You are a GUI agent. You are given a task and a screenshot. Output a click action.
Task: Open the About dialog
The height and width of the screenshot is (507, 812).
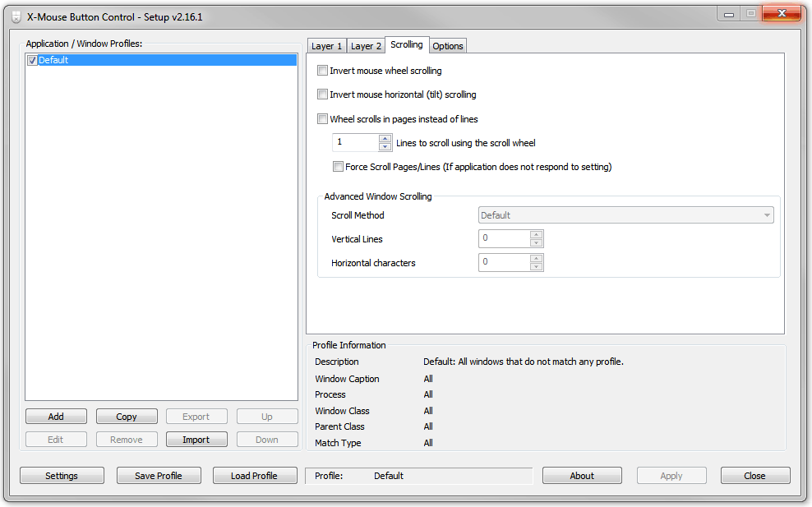point(582,476)
